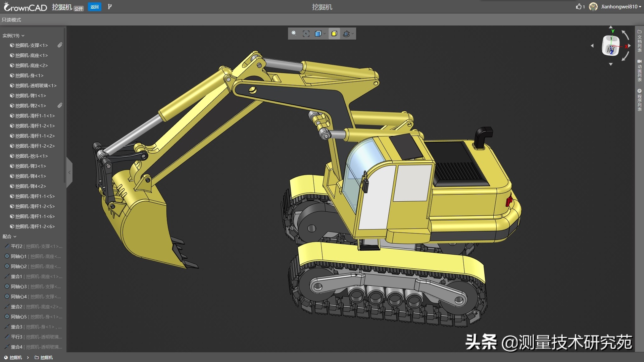The height and width of the screenshot is (362, 644).
Task: Rotate view right with the right navigation arrow
Action: (630, 46)
